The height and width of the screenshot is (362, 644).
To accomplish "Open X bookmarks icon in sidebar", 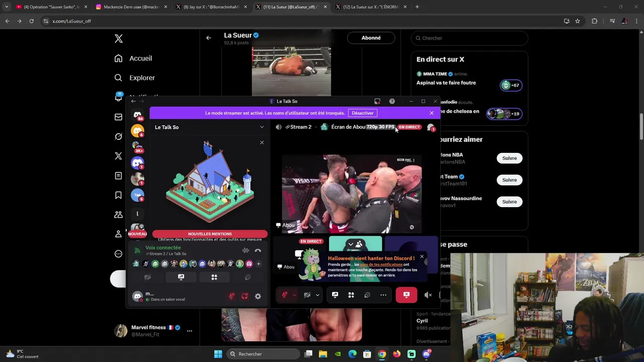I will tap(118, 195).
